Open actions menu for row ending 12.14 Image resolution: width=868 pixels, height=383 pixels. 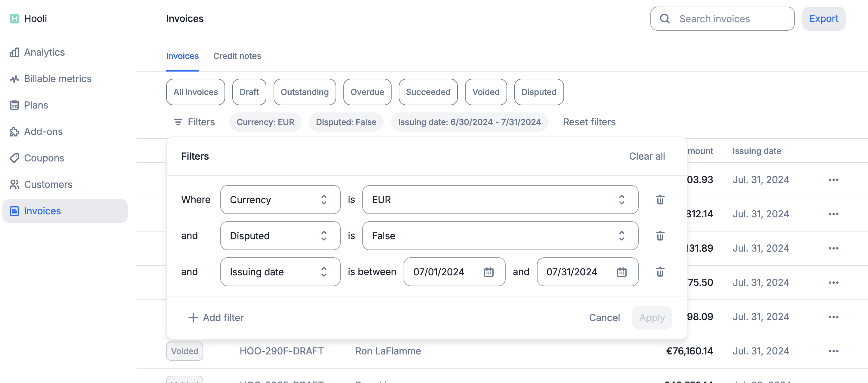pos(833,214)
